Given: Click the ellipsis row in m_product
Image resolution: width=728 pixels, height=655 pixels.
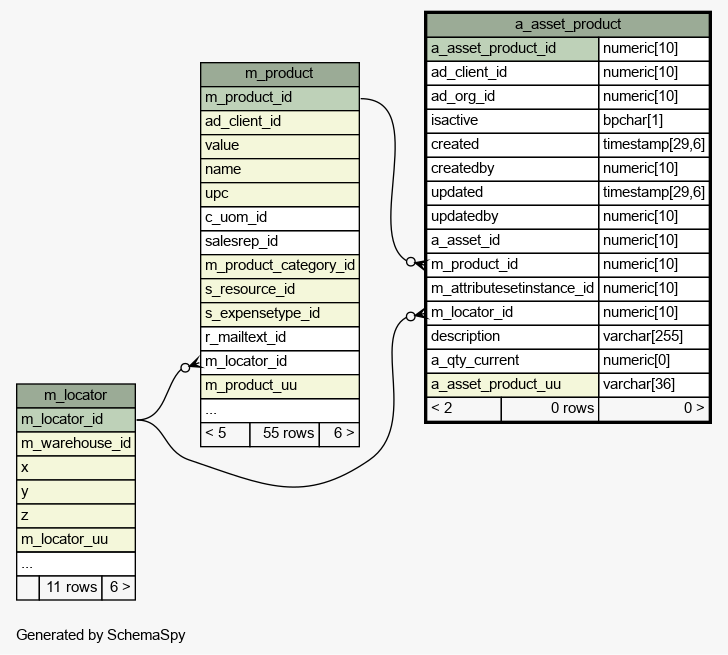Looking at the screenshot, I should pyautogui.click(x=280, y=410).
